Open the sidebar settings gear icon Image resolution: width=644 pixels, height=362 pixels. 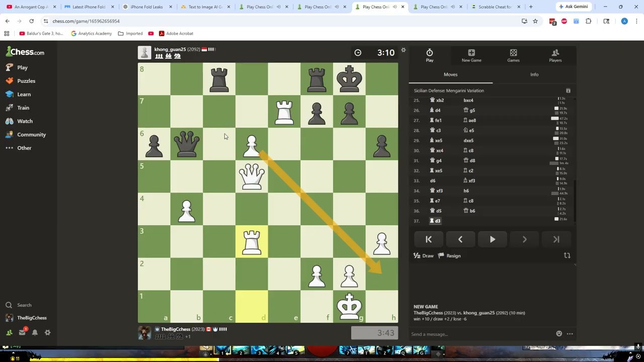(x=48, y=332)
